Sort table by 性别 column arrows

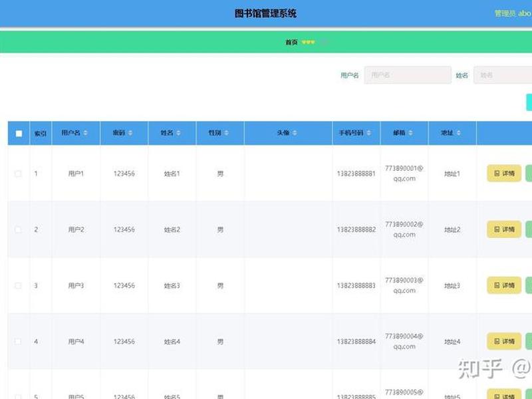coord(227,132)
